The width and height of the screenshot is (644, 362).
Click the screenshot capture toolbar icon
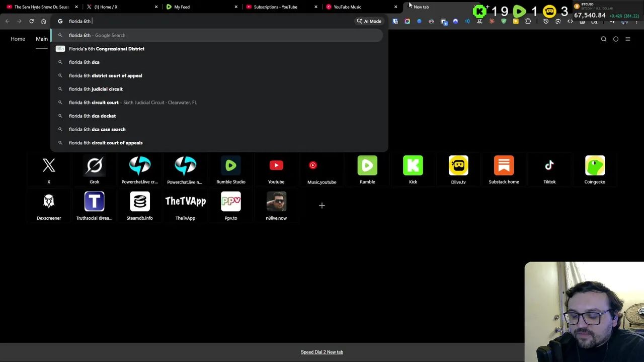(x=558, y=21)
